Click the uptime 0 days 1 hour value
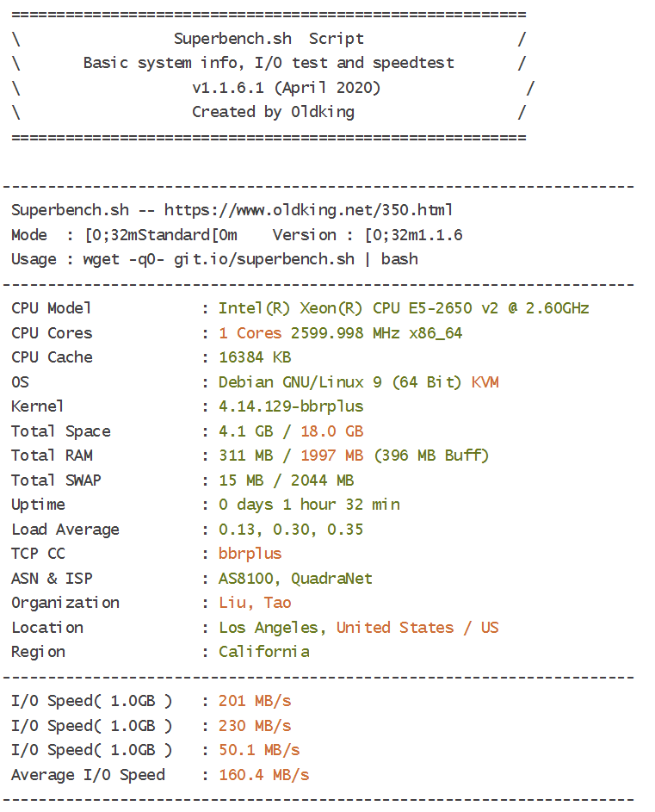Screen dimensions: 655x812 [309, 505]
